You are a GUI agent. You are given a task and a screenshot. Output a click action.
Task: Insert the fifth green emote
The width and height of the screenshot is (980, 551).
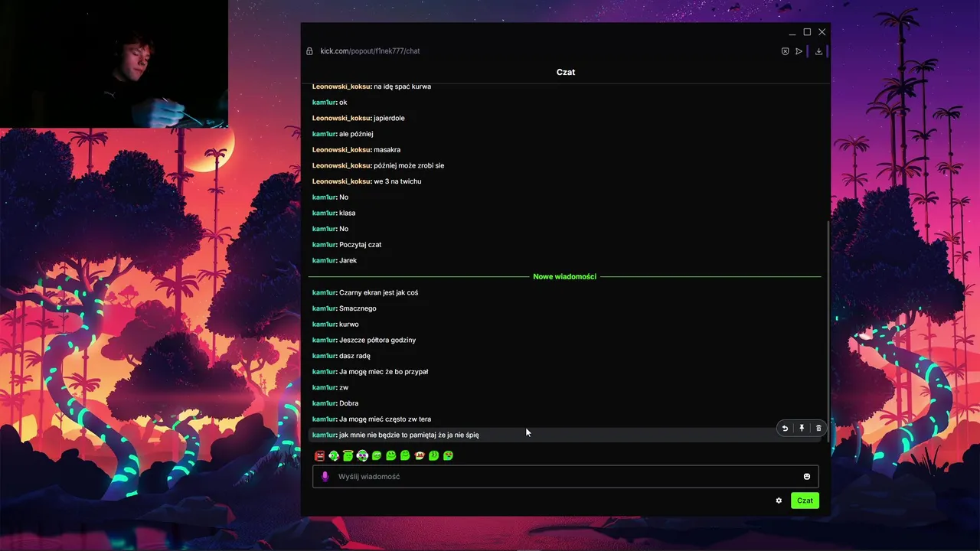[377, 455]
